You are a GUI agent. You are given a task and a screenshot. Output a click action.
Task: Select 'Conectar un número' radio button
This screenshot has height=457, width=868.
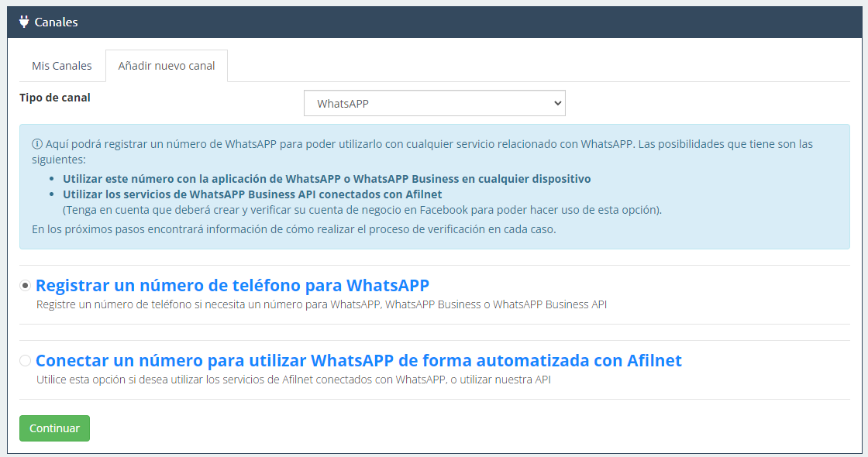[x=25, y=361]
